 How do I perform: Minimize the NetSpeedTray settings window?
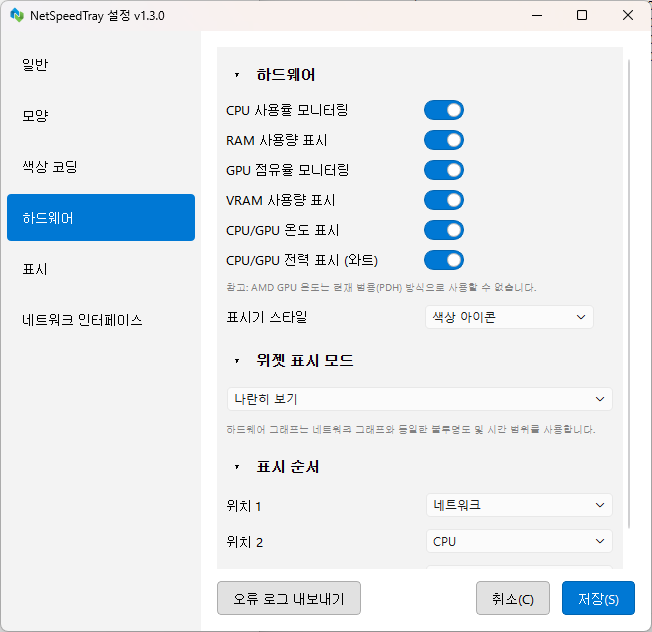click(x=537, y=15)
